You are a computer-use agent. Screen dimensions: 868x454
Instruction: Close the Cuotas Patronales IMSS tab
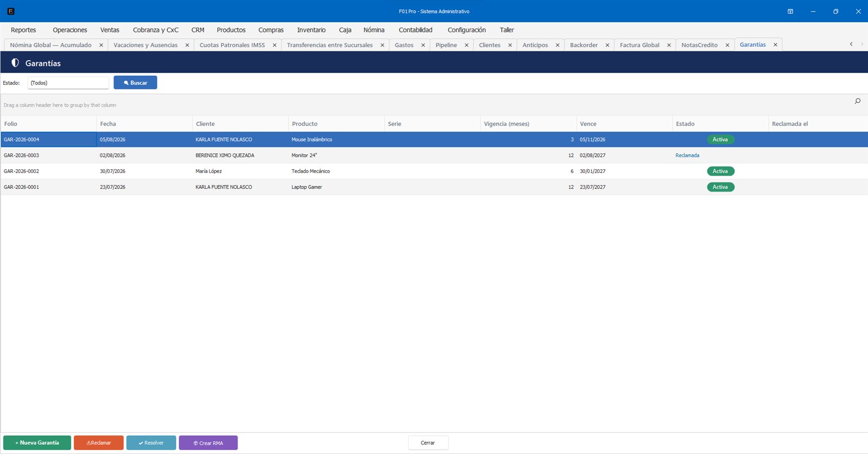point(275,46)
